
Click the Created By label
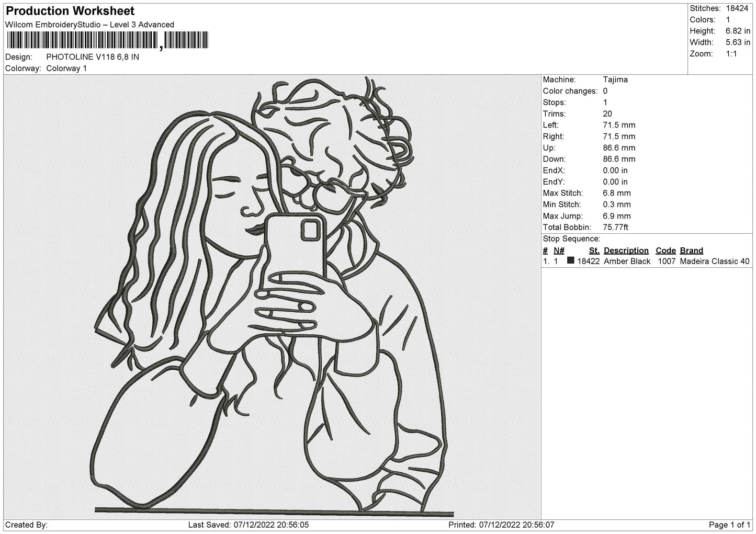coord(27,525)
